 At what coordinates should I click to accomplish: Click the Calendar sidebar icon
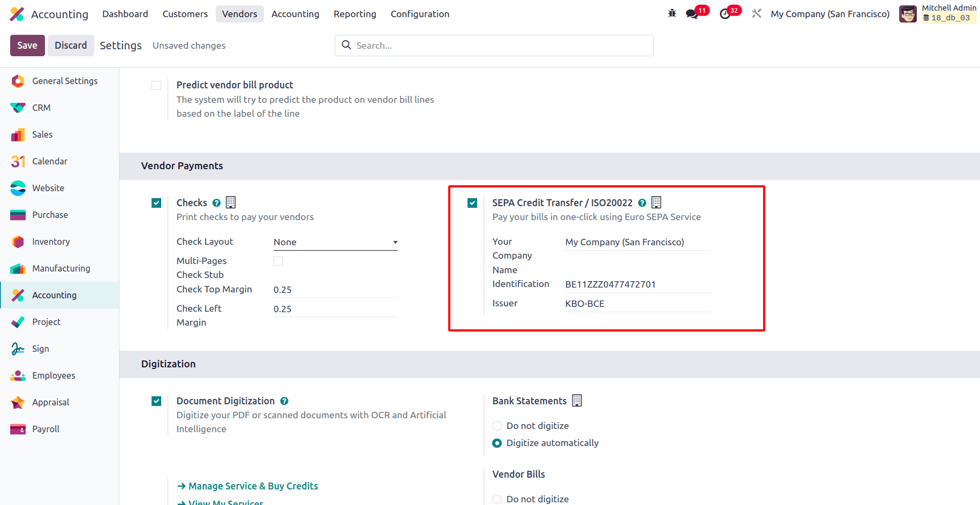pyautogui.click(x=18, y=161)
